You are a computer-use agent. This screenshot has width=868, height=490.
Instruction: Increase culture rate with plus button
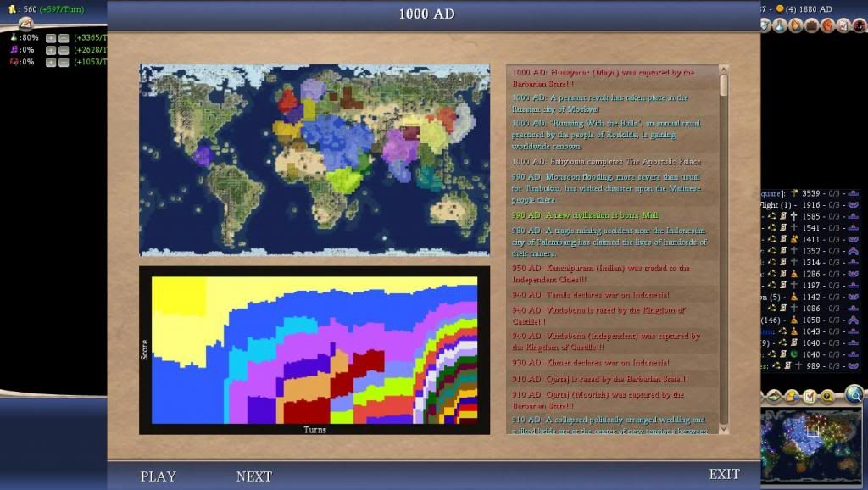pos(51,50)
